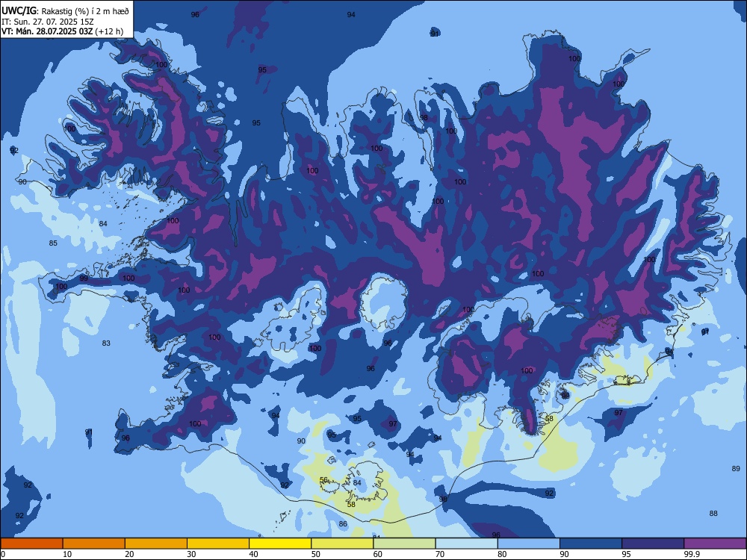Viewport: 747px width, 560px height.
Task: Click the 'IT: Sun. 27. 07. 2025 15Z' line
Action: (48, 22)
